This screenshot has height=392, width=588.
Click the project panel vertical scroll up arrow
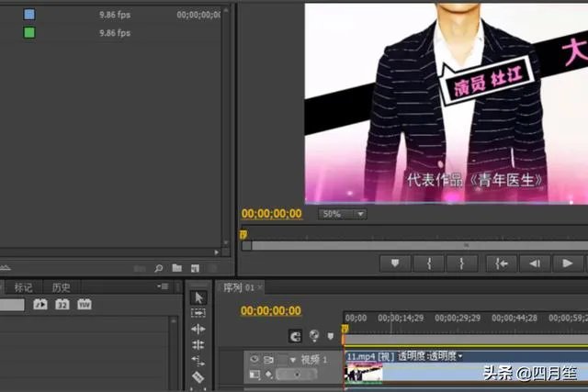226,10
